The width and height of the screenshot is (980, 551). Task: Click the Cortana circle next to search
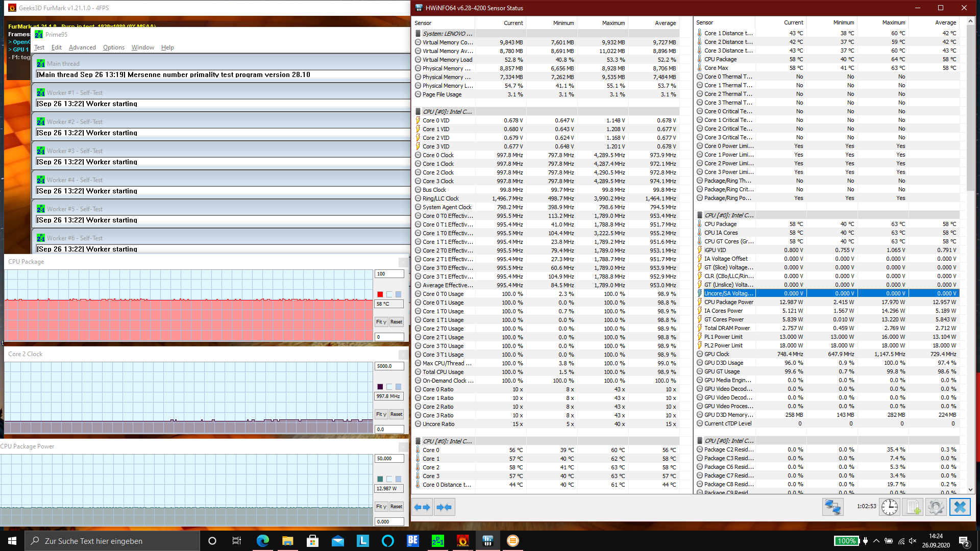pos(212,541)
